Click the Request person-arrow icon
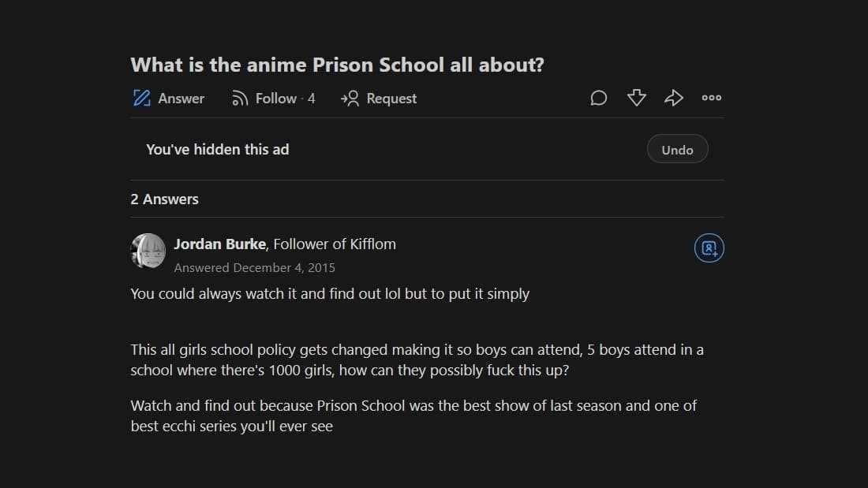This screenshot has width=868, height=488. point(350,99)
